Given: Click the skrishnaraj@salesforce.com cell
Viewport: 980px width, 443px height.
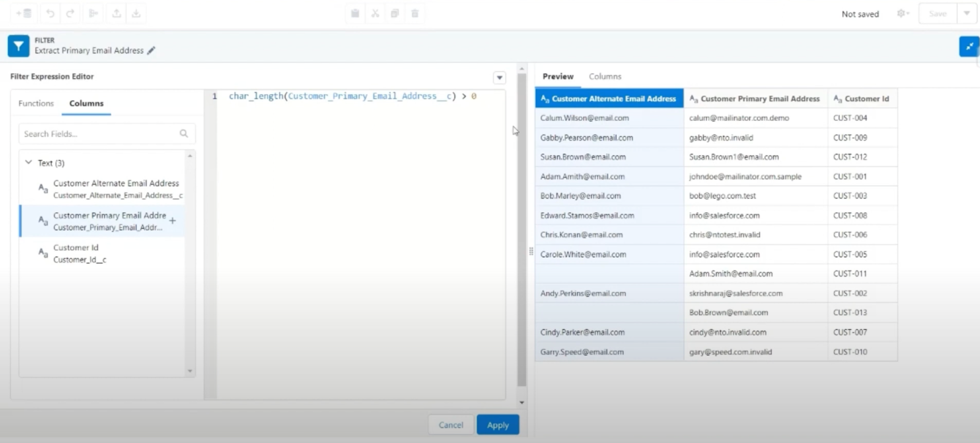Looking at the screenshot, I should [x=756, y=293].
